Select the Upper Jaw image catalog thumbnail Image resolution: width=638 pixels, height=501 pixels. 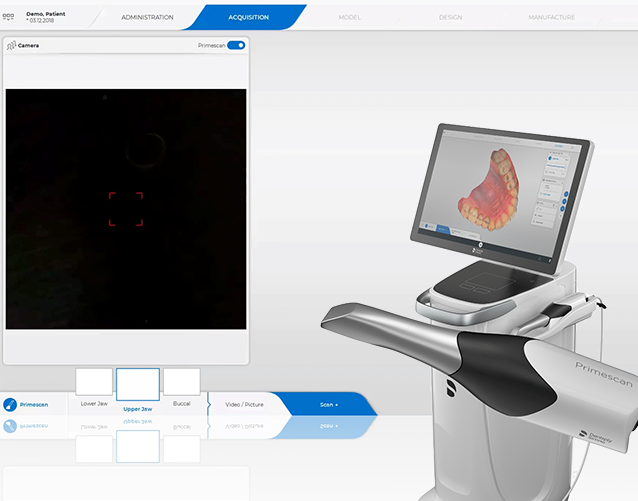(138, 384)
